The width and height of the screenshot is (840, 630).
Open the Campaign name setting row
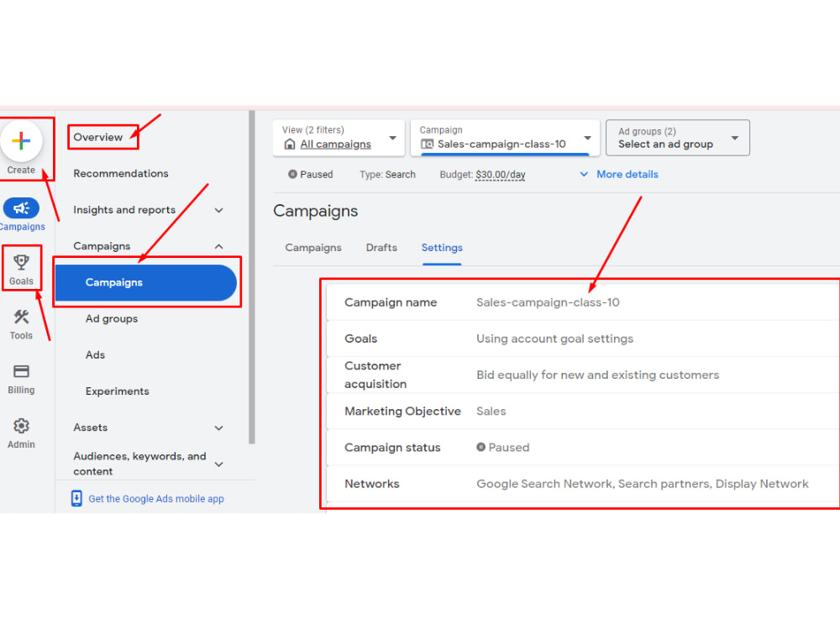point(583,302)
